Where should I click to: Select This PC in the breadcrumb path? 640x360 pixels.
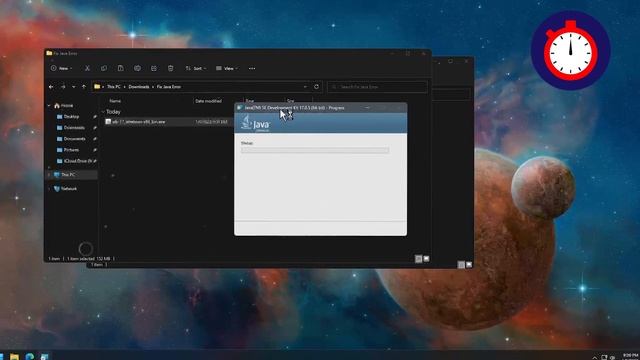[114, 87]
